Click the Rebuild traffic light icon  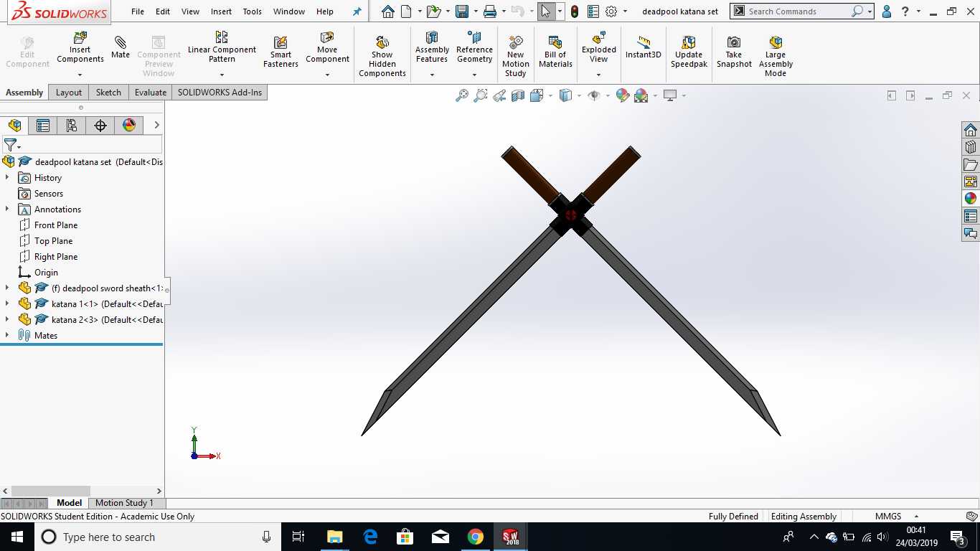575,11
